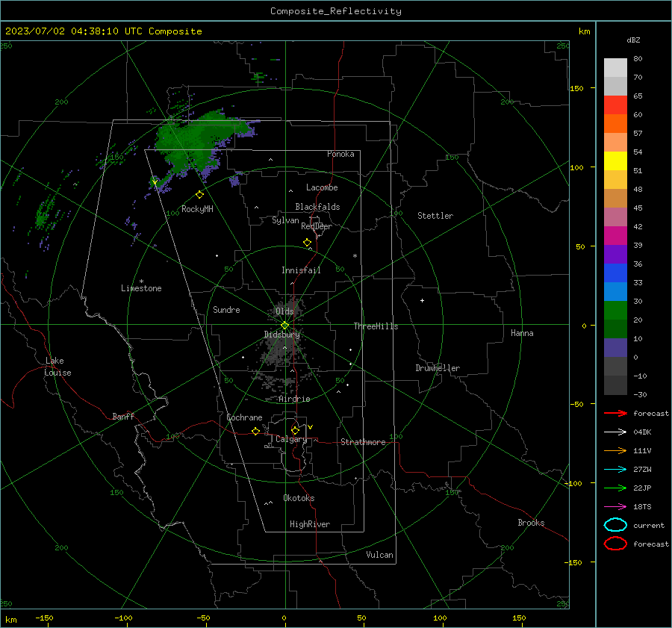Click the -150 tick on bottom km axis
Screen dimensions: 672x628
[x=45, y=618]
